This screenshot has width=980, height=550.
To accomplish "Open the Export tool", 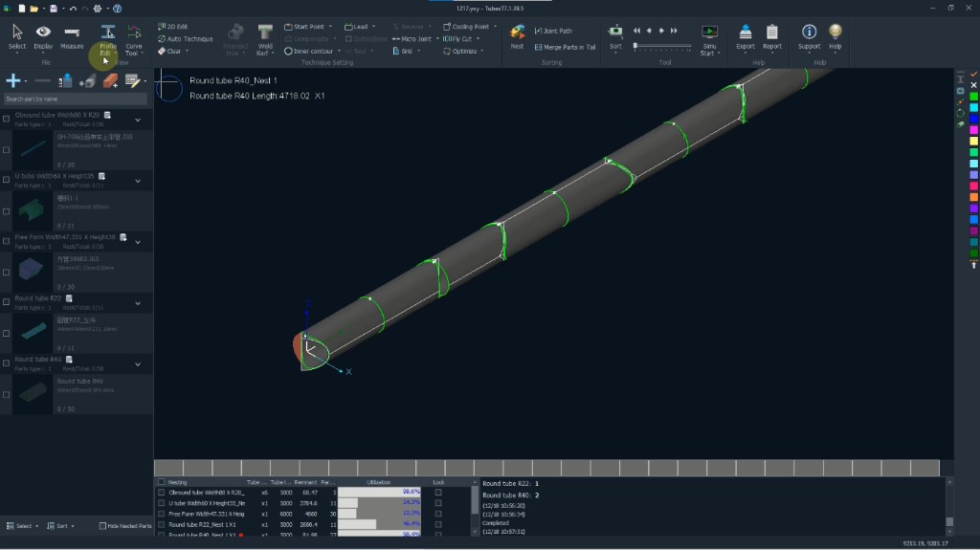I will point(745,37).
